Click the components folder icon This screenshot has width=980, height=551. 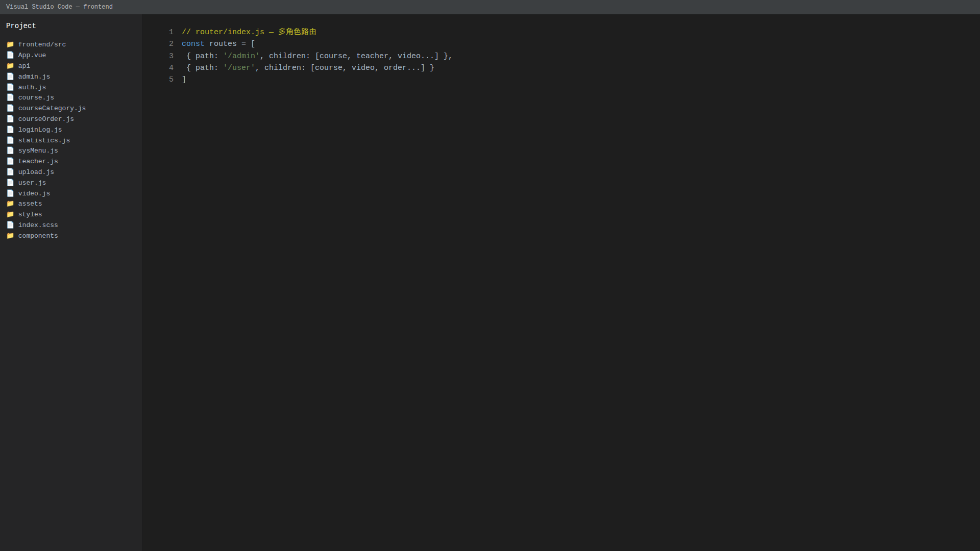(x=10, y=236)
